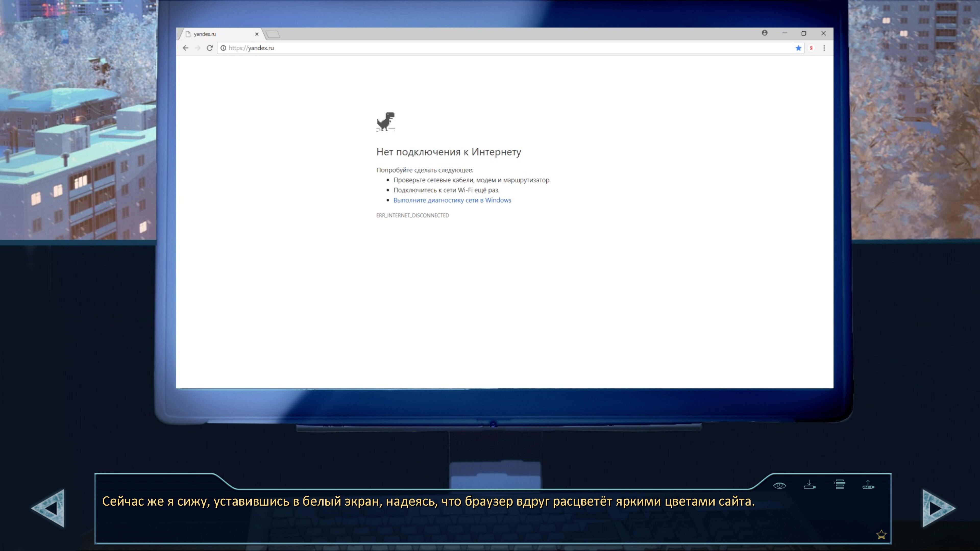Viewport: 980px width, 551px height.
Task: Click the red Yandex extension icon
Action: [811, 48]
